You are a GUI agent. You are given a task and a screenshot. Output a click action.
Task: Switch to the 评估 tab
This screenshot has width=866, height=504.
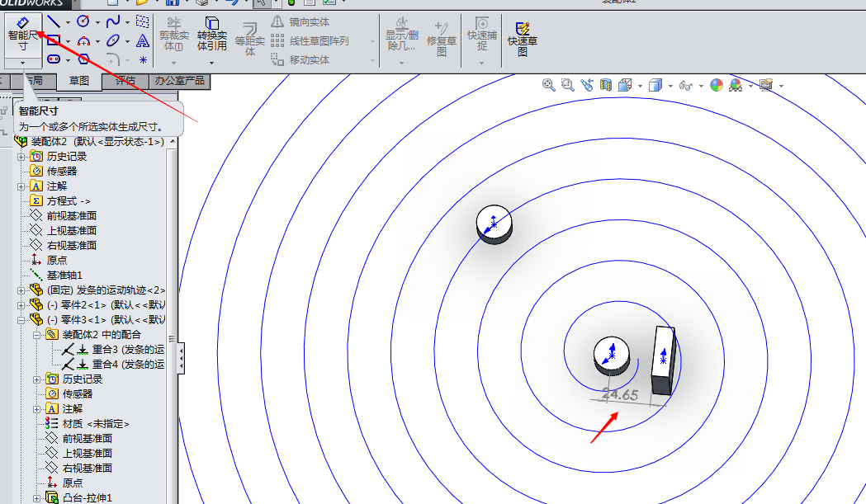(125, 81)
